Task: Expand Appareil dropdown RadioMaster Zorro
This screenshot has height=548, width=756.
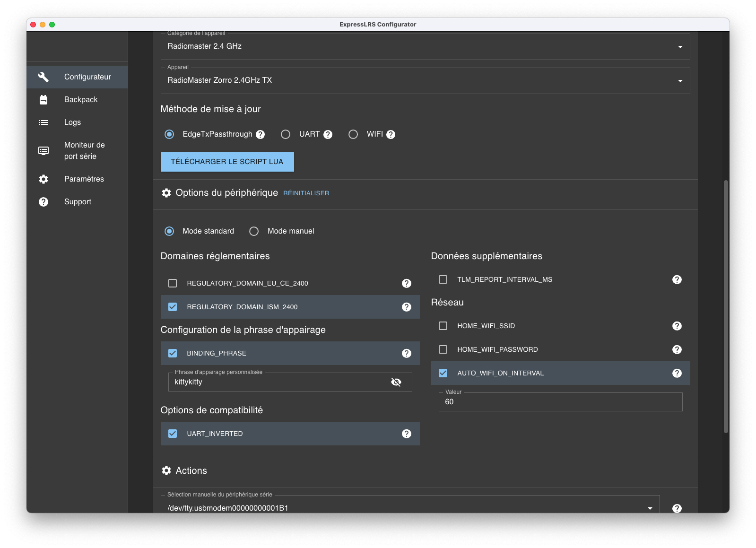Action: point(425,80)
